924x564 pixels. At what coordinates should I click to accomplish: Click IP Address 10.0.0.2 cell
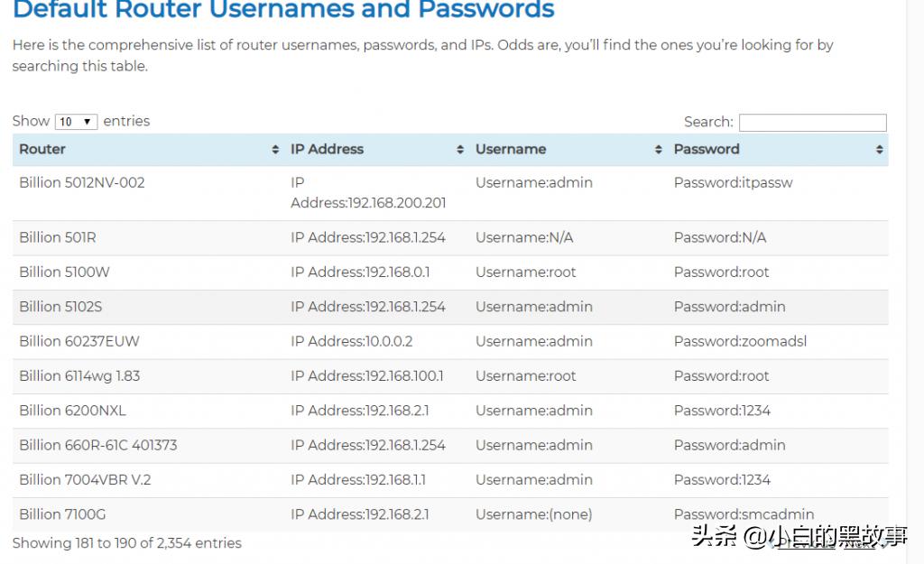(351, 341)
